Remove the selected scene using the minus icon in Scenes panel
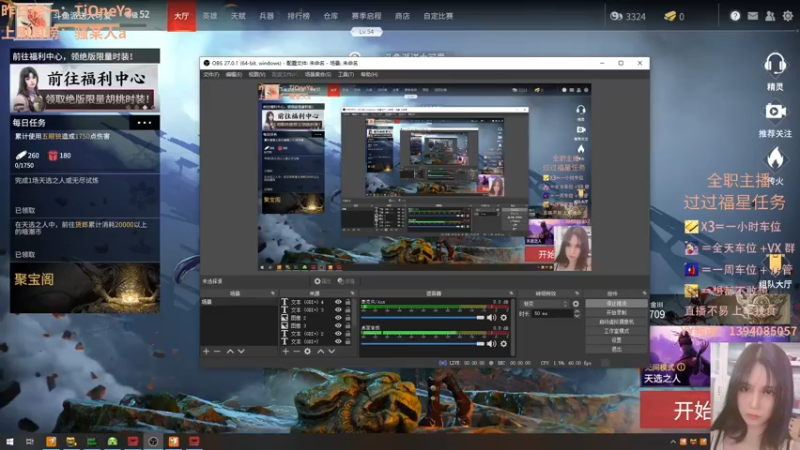The height and width of the screenshot is (450, 800). tap(217, 352)
